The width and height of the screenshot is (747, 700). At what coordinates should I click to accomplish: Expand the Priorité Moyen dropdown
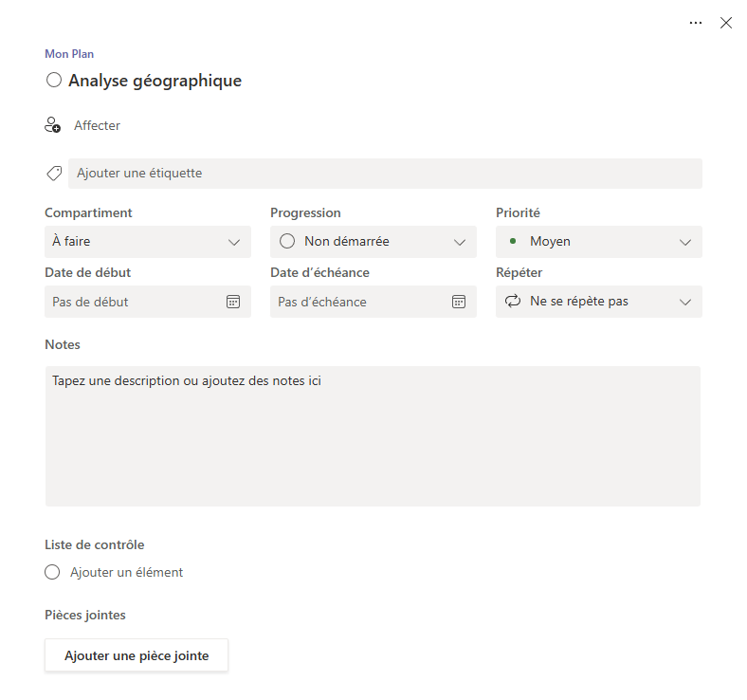click(685, 242)
